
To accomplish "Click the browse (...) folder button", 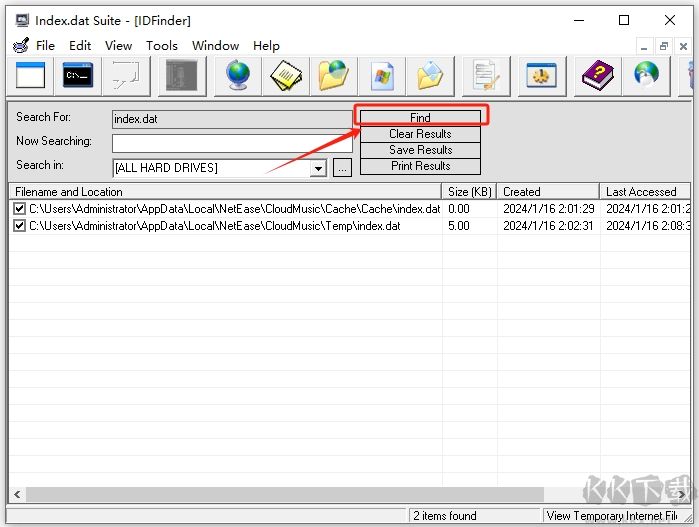I will (342, 168).
